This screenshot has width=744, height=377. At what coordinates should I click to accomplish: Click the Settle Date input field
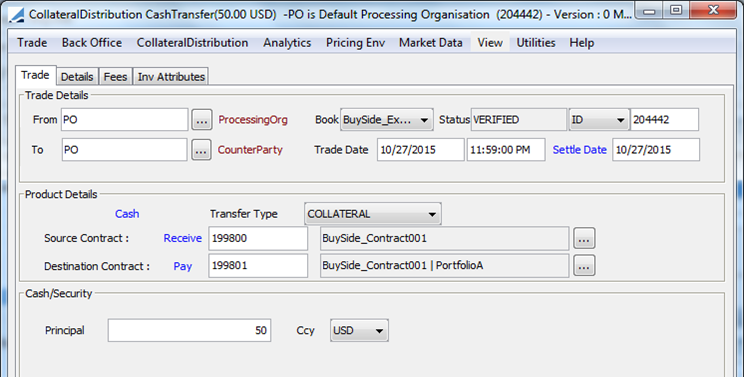(656, 150)
